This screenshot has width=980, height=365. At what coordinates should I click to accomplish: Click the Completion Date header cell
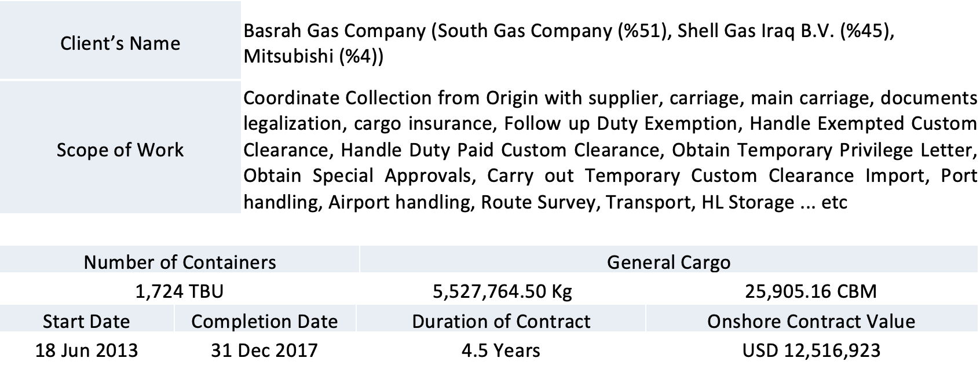click(265, 320)
